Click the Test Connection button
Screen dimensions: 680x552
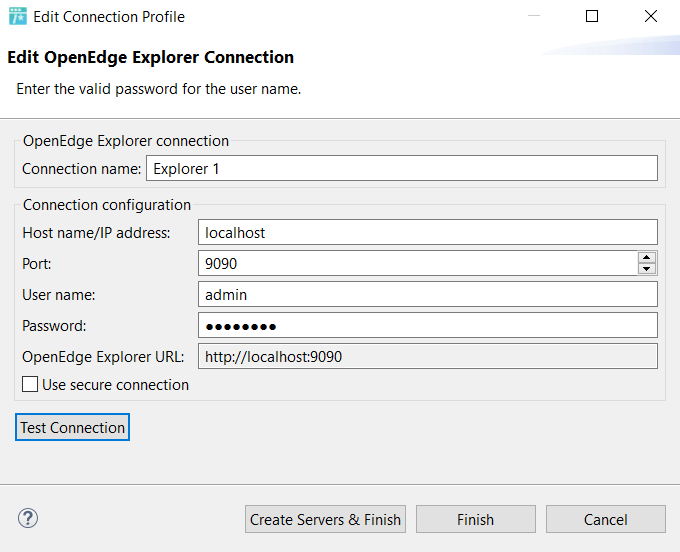point(72,427)
